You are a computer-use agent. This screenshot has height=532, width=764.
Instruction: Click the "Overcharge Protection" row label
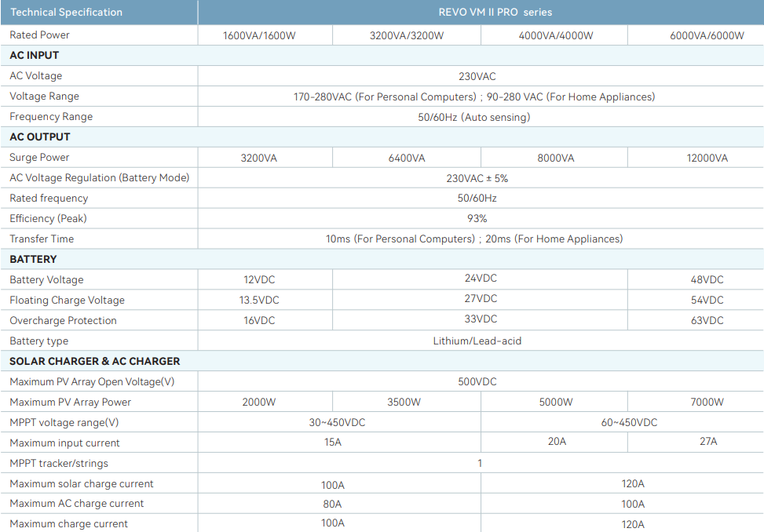(64, 321)
